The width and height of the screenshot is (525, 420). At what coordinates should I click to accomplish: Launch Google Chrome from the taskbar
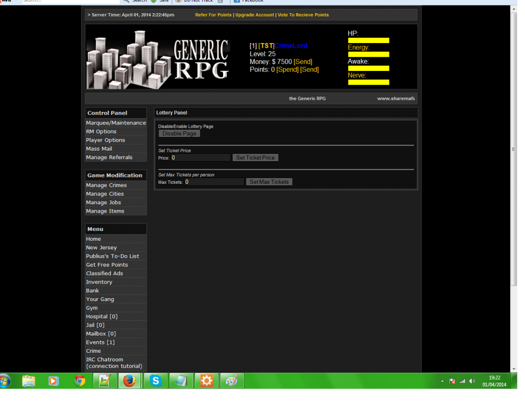pyautogui.click(x=80, y=381)
